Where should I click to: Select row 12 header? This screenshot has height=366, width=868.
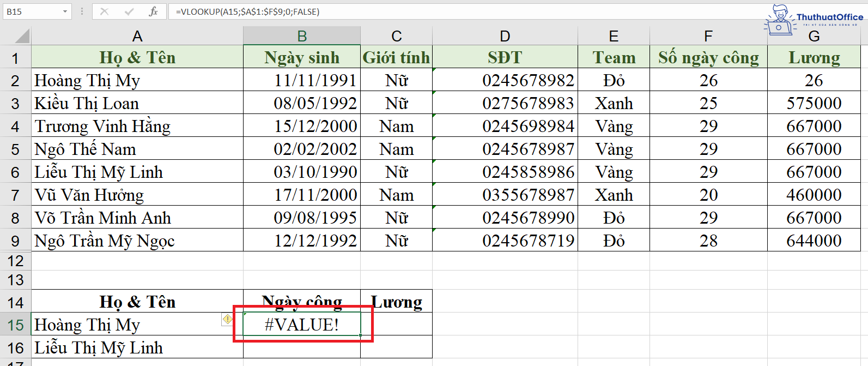click(15, 261)
